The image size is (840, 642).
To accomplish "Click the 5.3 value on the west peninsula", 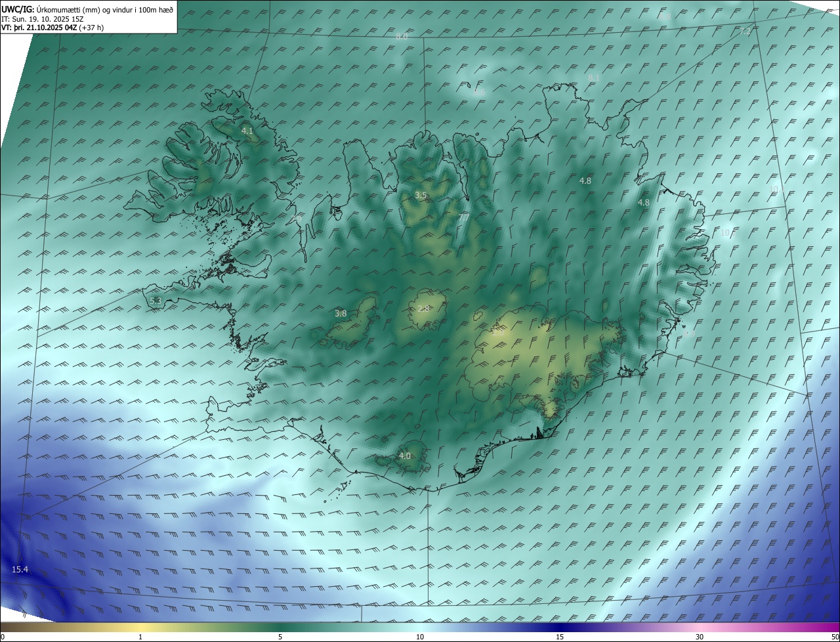I will pyautogui.click(x=156, y=301).
